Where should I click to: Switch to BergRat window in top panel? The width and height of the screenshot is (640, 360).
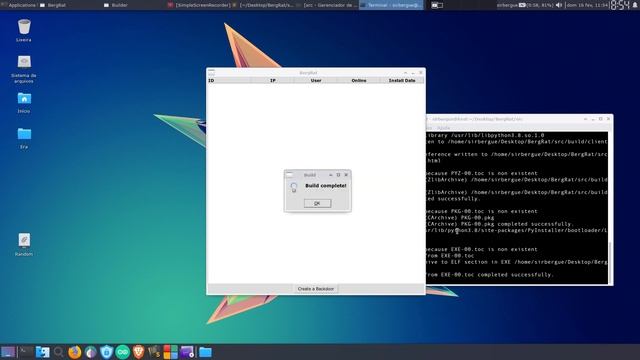[53, 5]
